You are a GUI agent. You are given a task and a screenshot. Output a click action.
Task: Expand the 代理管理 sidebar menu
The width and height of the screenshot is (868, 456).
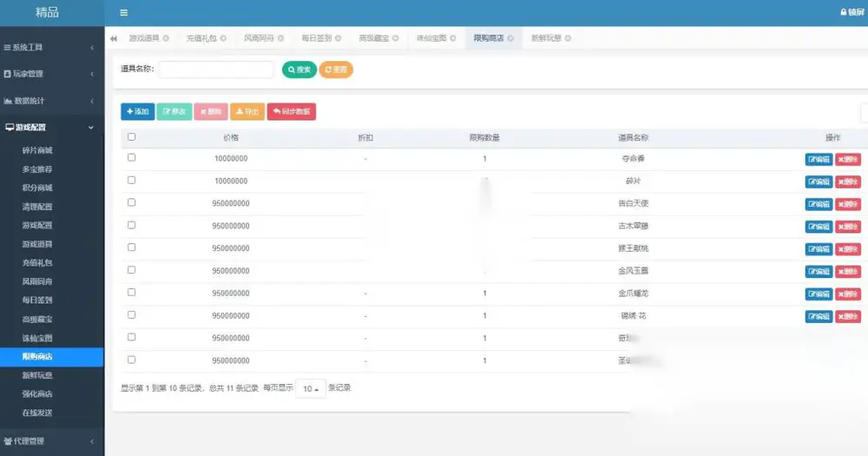pyautogui.click(x=51, y=441)
